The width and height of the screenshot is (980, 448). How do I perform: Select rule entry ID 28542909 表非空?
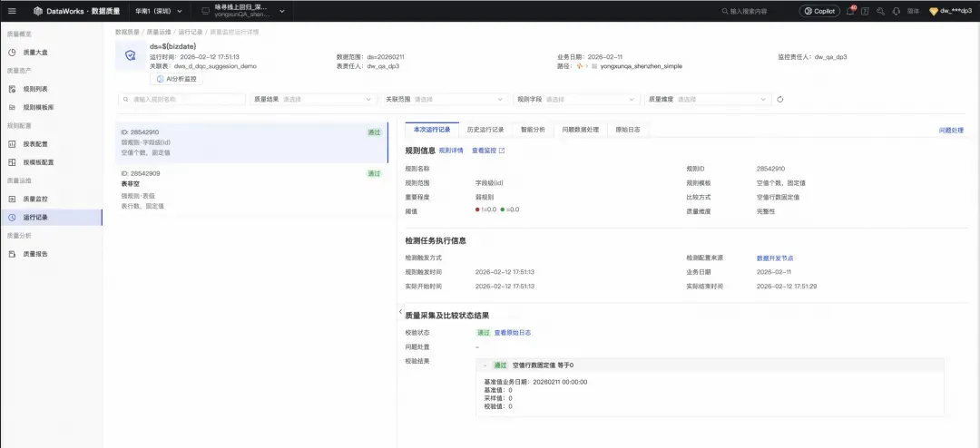pos(252,190)
